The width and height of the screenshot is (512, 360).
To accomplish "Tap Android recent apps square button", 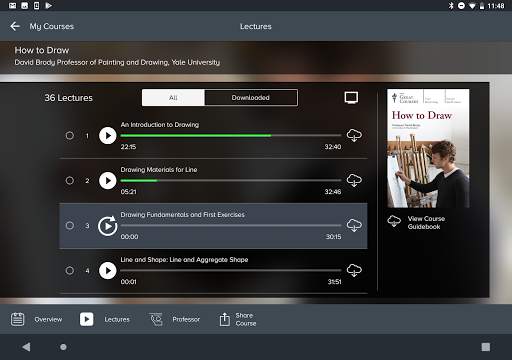I will coord(486,347).
